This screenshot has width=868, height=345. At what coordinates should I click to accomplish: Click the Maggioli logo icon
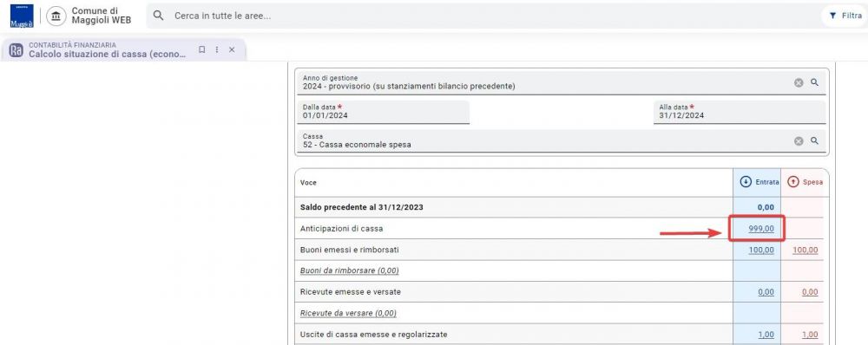point(22,16)
